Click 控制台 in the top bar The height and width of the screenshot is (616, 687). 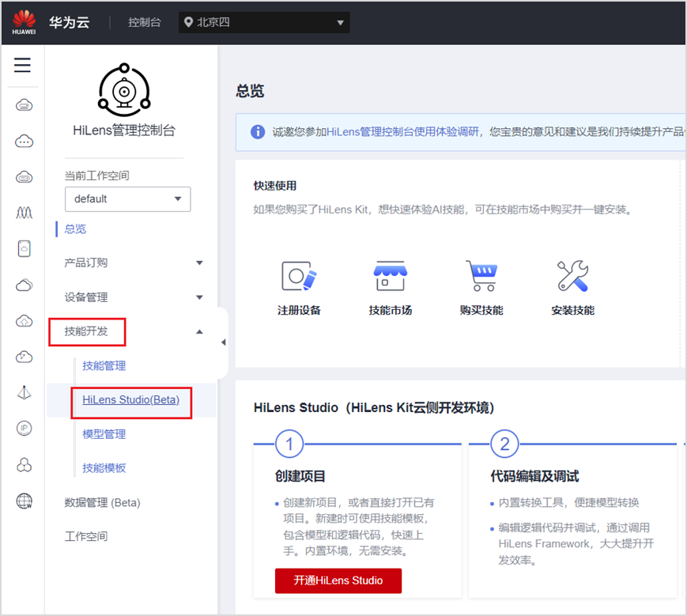[145, 22]
